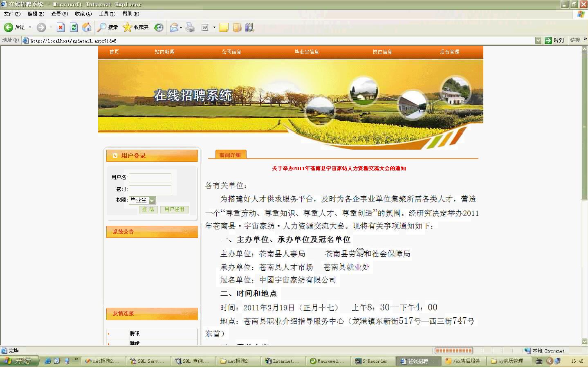Image resolution: width=588 pixels, height=368 pixels.
Task: Stop page loading with red X icon
Action: [x=61, y=27]
